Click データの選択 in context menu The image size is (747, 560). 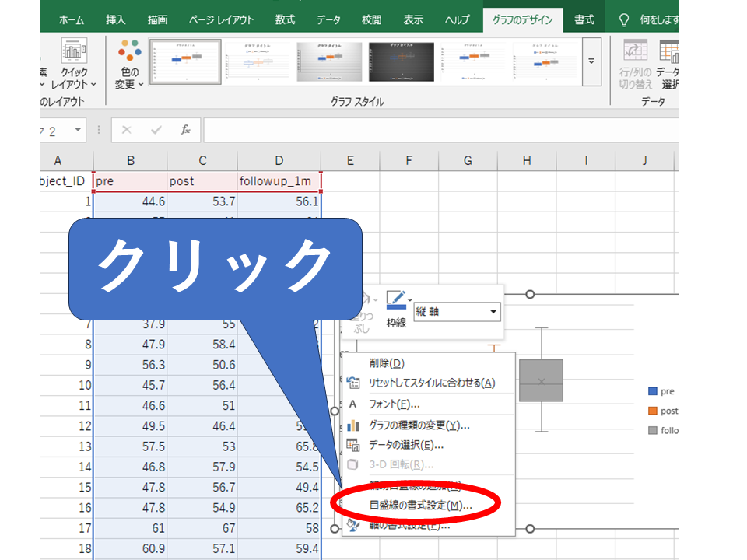click(405, 445)
